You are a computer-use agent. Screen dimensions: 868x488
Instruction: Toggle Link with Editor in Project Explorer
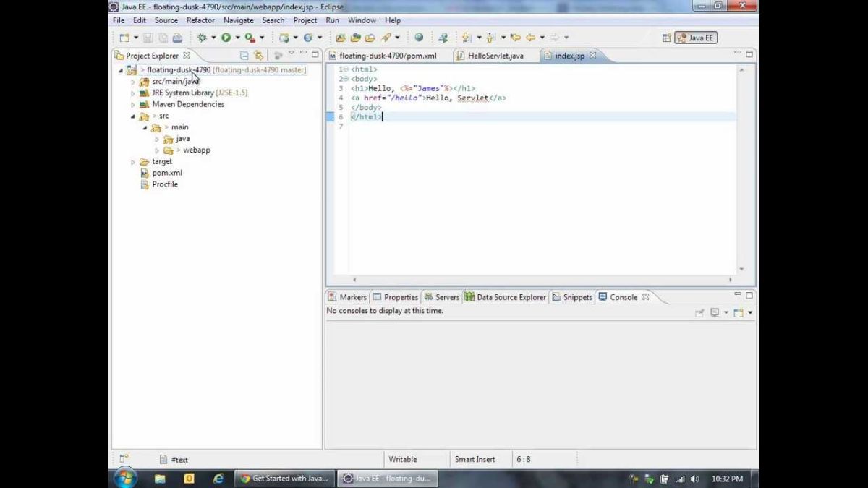point(258,55)
